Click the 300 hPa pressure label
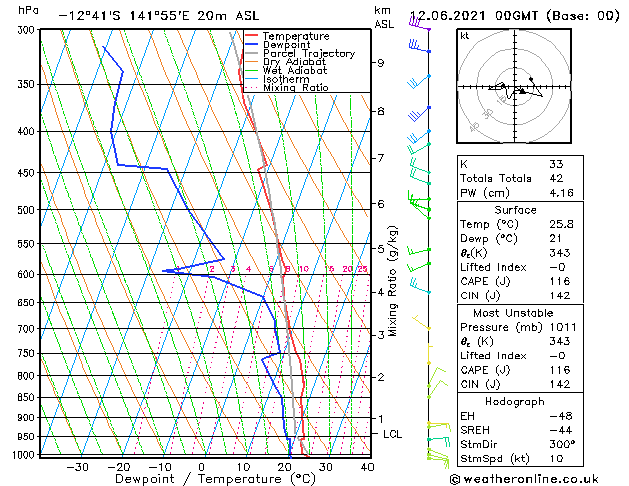The width and height of the screenshot is (629, 486). pyautogui.click(x=28, y=30)
